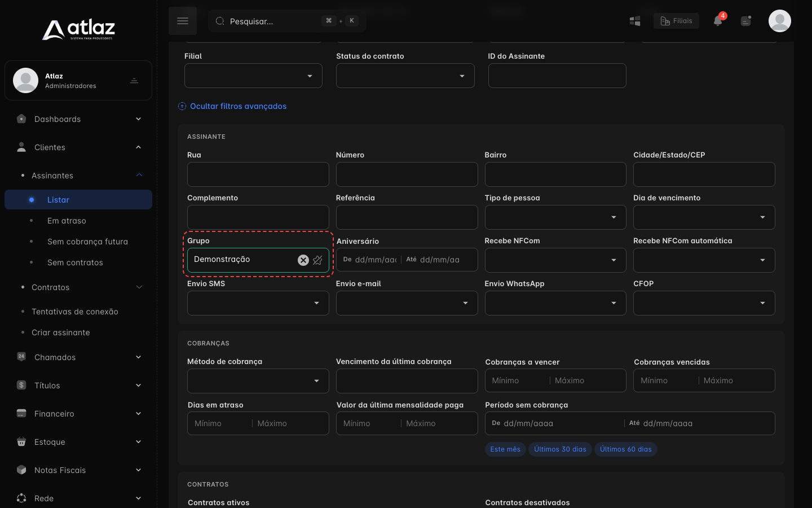Click the Notas Fiscais cube icon
This screenshot has width=812, height=508.
pyautogui.click(x=21, y=470)
